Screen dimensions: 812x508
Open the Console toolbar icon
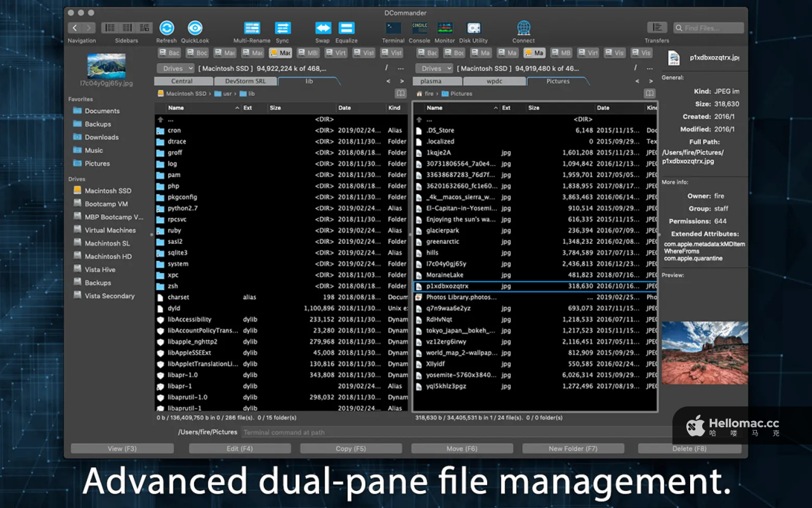tap(419, 28)
